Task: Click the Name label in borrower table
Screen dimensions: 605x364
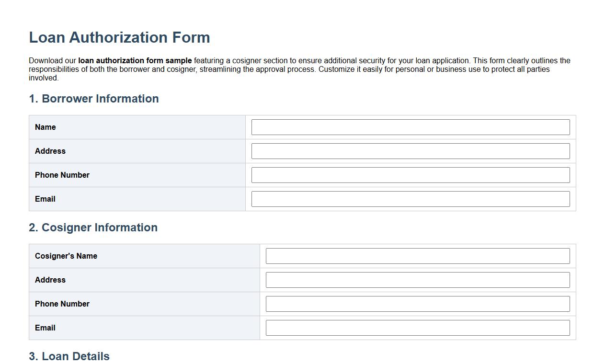Action: 45,127
